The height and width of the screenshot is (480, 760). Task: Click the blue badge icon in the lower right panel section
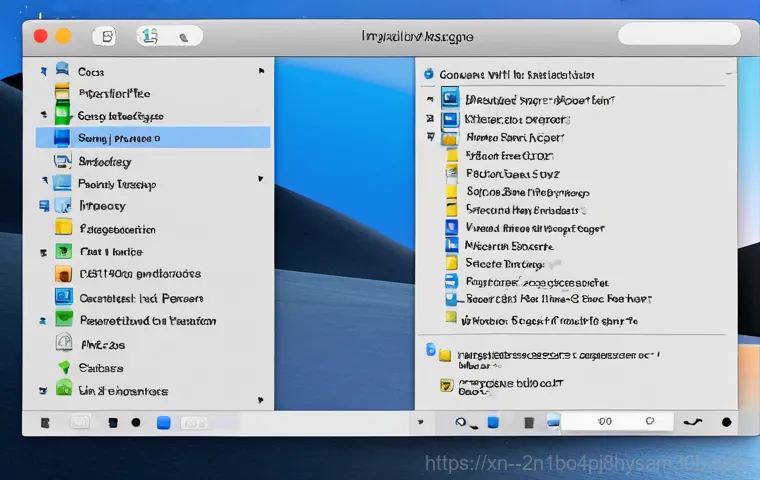(430, 349)
